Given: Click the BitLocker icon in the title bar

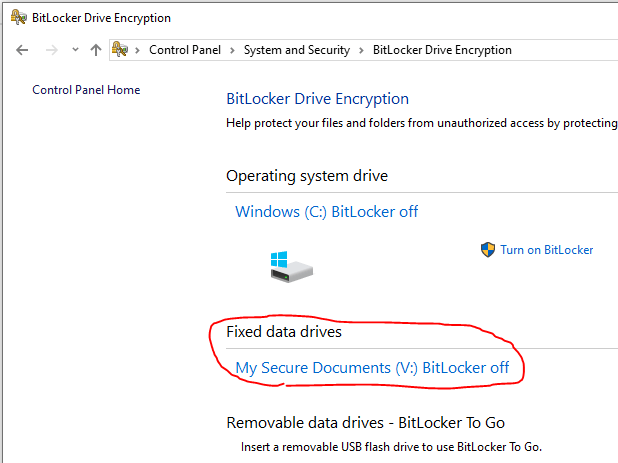Looking at the screenshot, I should [18, 18].
